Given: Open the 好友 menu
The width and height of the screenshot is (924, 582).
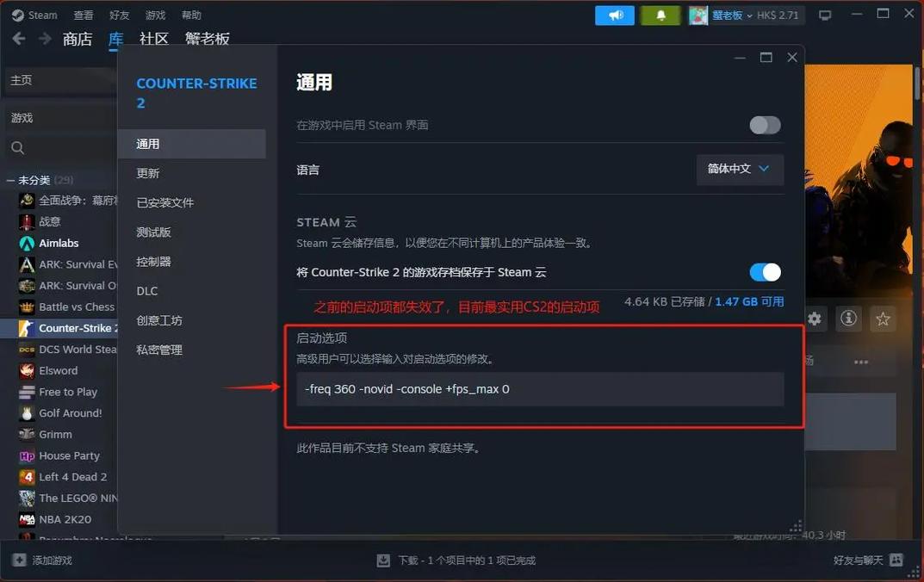Looking at the screenshot, I should [x=119, y=15].
